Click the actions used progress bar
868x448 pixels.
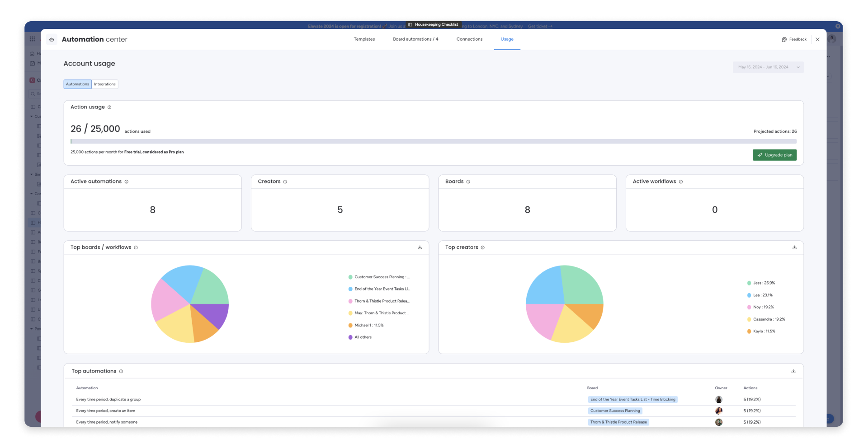[434, 141]
